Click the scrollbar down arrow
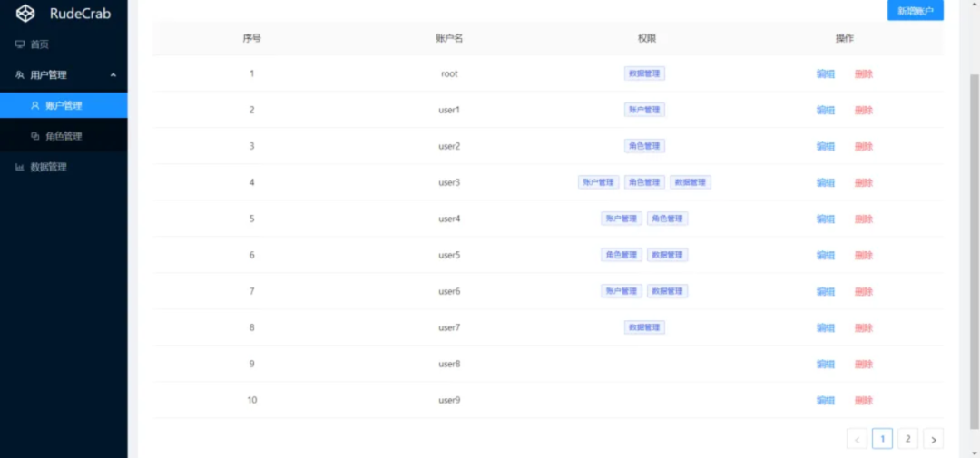Image resolution: width=980 pixels, height=458 pixels. [974, 452]
